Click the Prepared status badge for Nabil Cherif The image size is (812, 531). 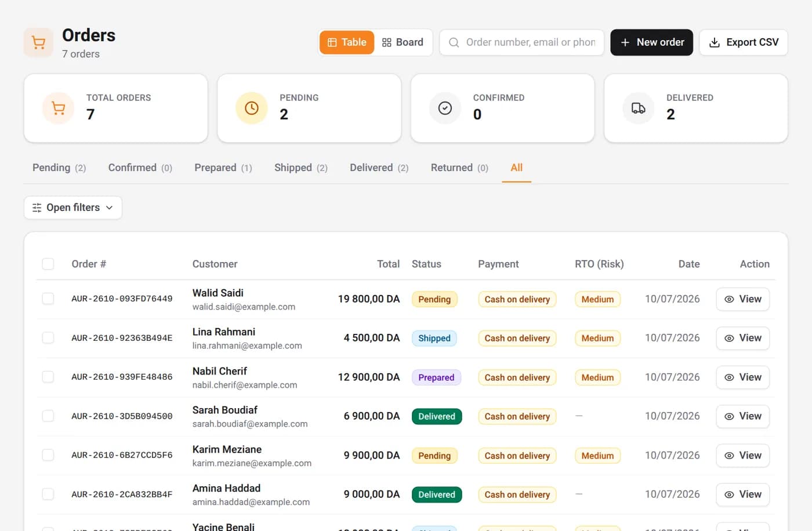pos(436,377)
